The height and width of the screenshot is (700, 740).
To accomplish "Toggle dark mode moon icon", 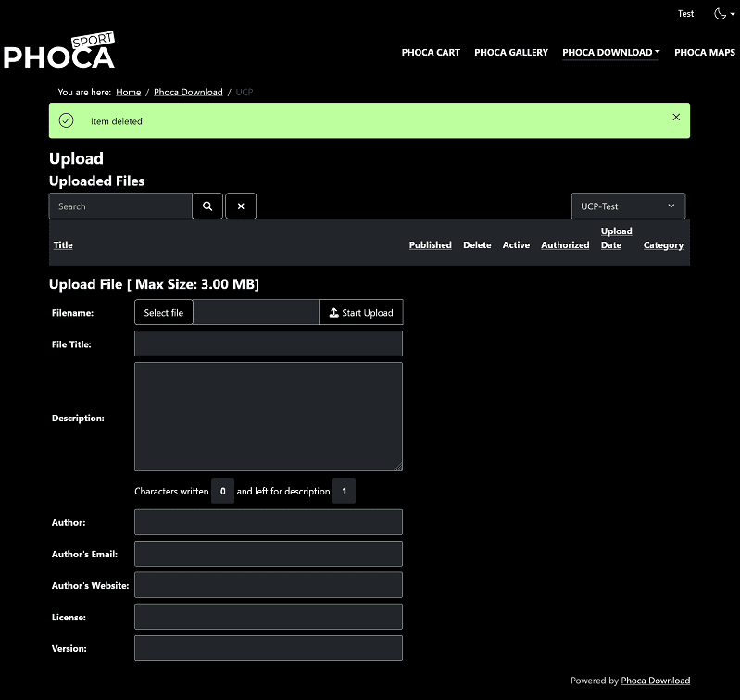I will pyautogui.click(x=721, y=14).
